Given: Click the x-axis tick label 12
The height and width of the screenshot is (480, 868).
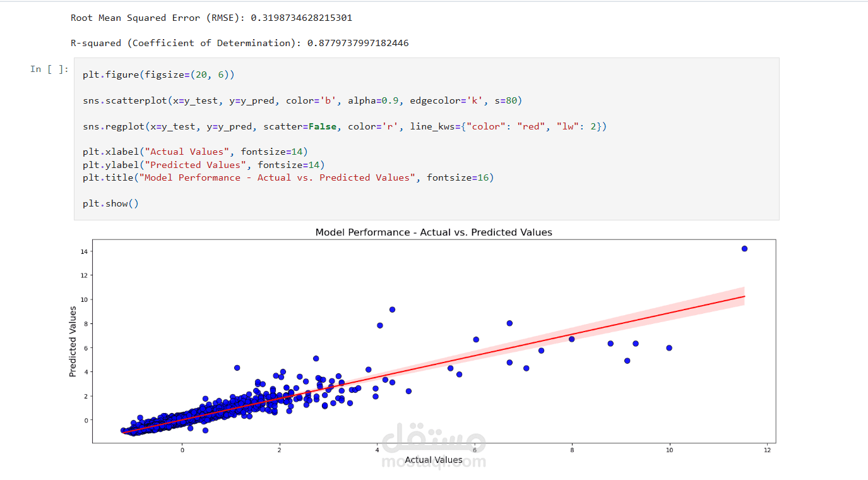Looking at the screenshot, I should click(767, 450).
